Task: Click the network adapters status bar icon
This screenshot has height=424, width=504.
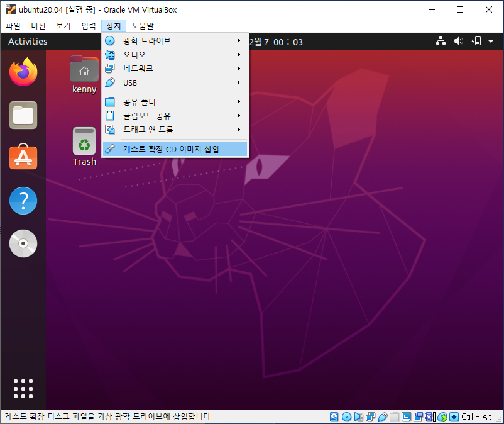Action: pos(370,417)
